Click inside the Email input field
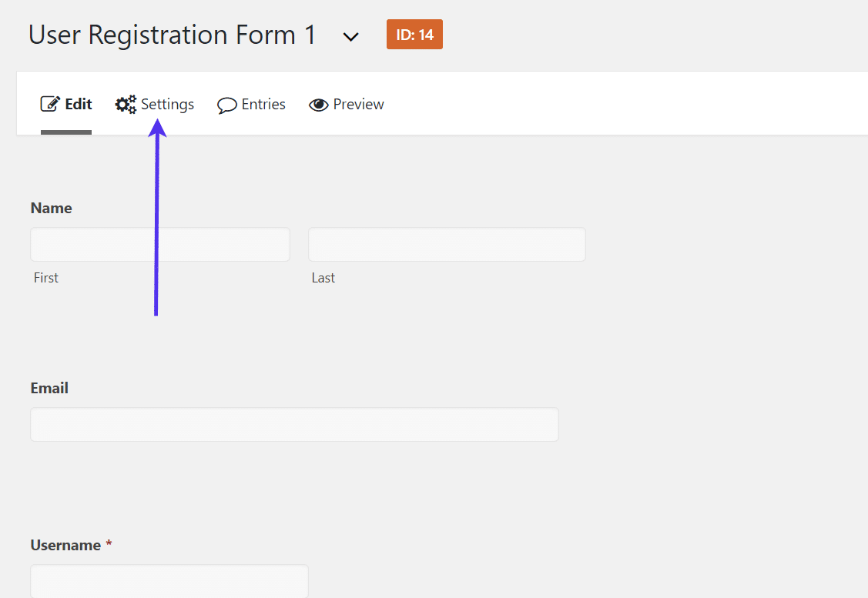The image size is (868, 598). tap(294, 424)
